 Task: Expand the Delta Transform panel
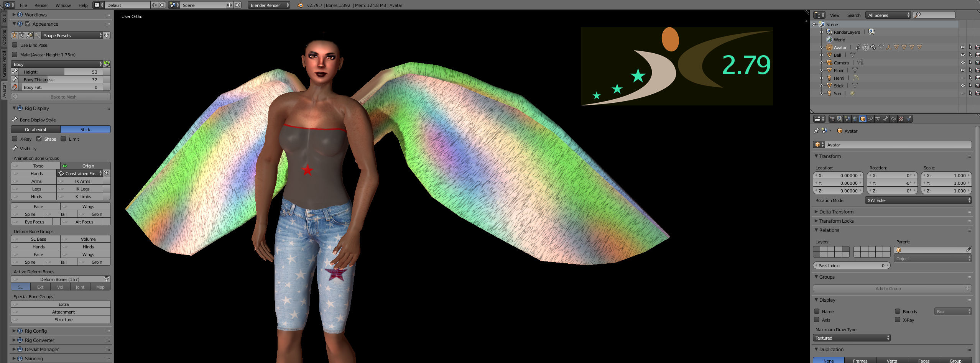pos(836,212)
